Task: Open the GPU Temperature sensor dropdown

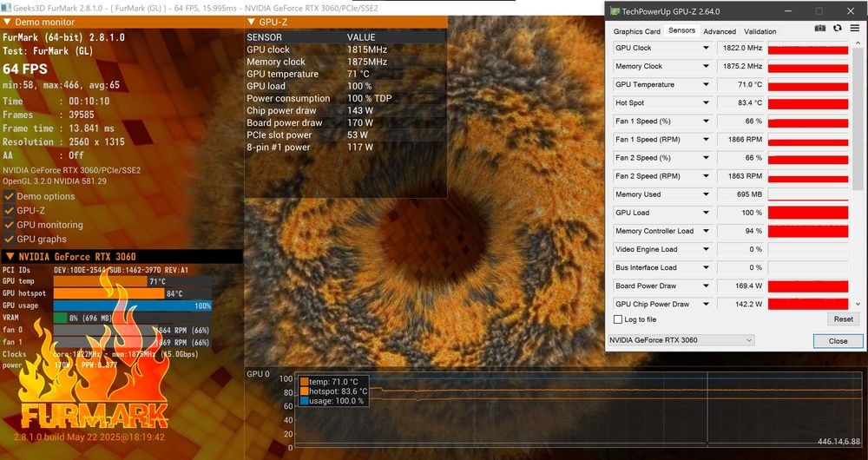Action: point(706,85)
